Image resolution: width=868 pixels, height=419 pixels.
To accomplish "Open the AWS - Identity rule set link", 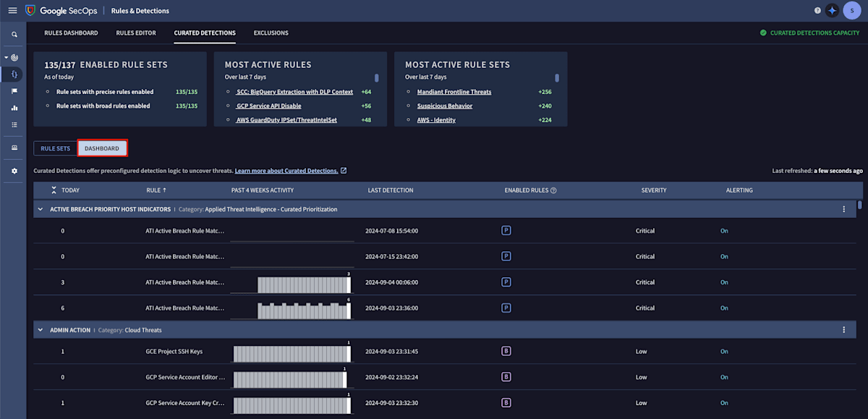I will pos(436,119).
